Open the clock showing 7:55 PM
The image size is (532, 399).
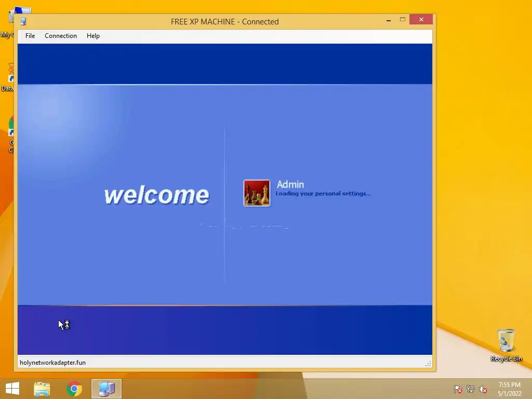[x=509, y=389]
